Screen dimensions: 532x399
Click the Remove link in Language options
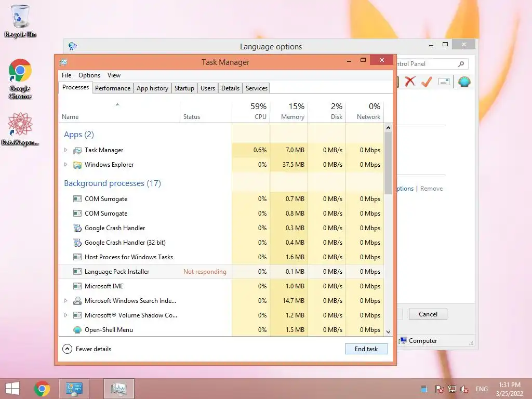coord(431,189)
